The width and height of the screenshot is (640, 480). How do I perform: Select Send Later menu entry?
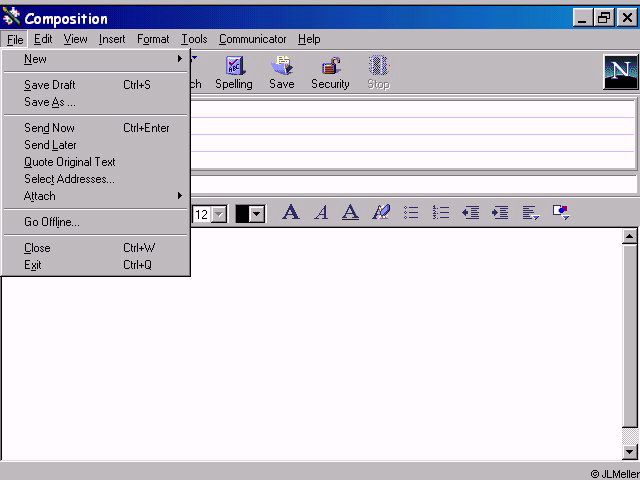pyautogui.click(x=96, y=145)
